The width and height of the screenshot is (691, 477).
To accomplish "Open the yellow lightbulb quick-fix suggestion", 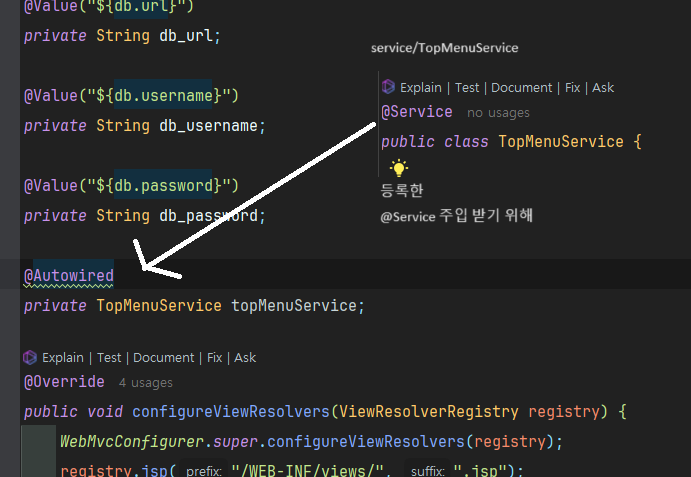I will pyautogui.click(x=399, y=168).
